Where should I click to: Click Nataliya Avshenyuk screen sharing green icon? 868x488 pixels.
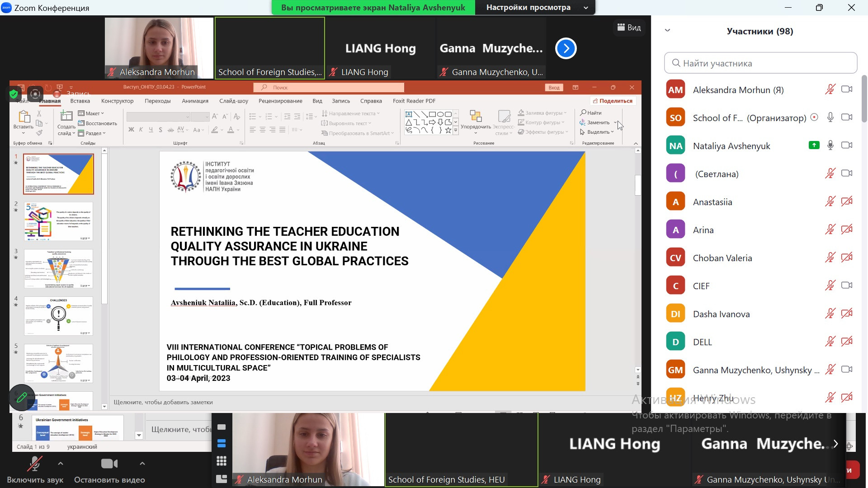click(814, 145)
